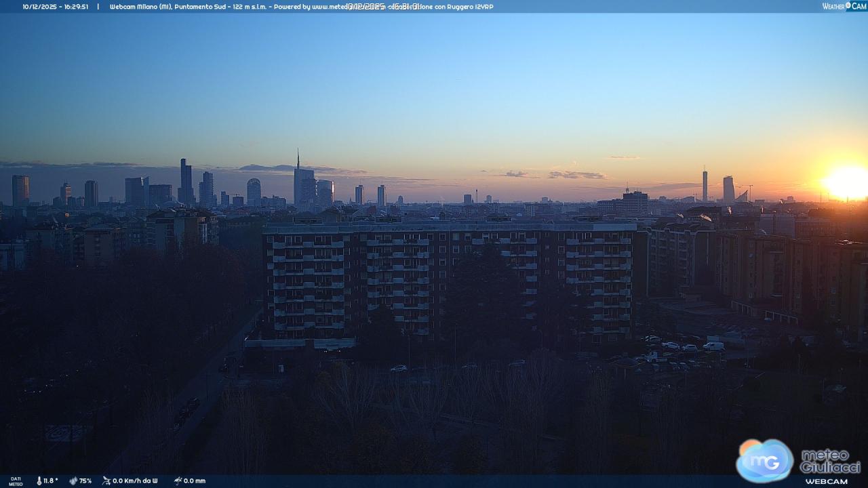Screen dimensions: 868x488
Task: Open the WeatherCAM logo in top corner
Action: (844, 6)
